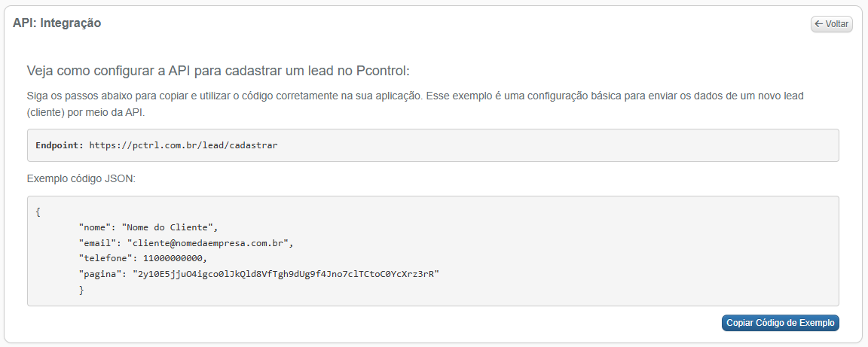Click the "telefone" value 11000000000
The image size is (868, 347).
[173, 258]
